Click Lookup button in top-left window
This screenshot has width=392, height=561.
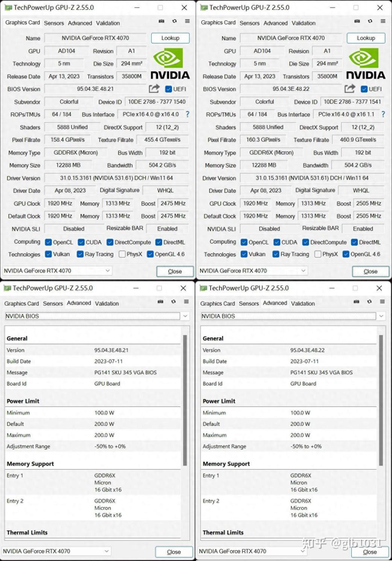click(x=170, y=38)
